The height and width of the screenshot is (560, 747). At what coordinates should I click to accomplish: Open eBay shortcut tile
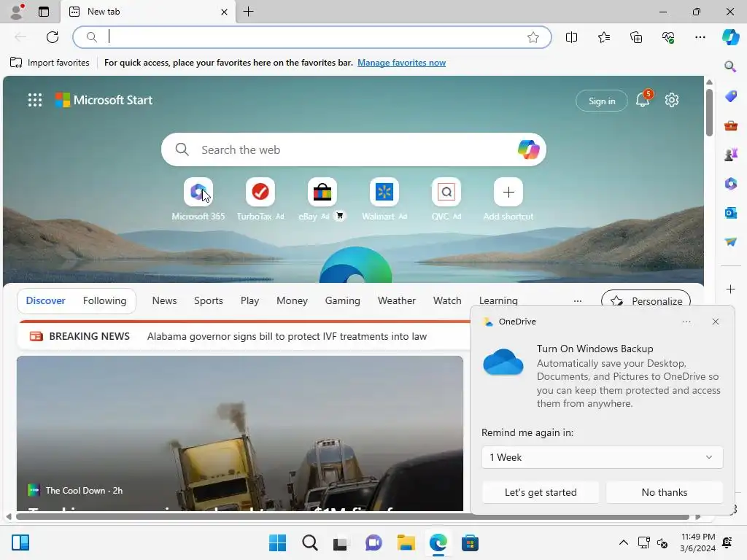[322, 192]
